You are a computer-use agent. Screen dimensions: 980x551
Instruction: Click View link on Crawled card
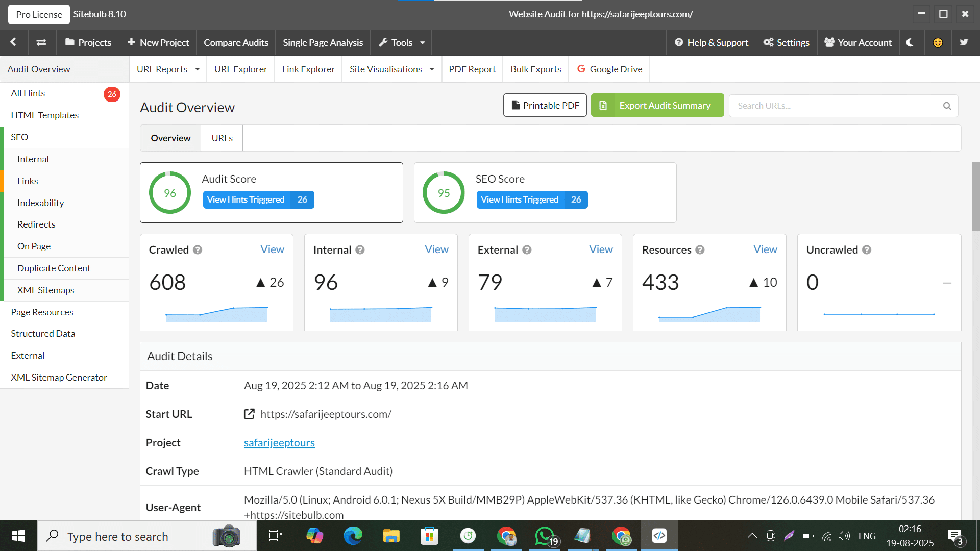pyautogui.click(x=272, y=249)
